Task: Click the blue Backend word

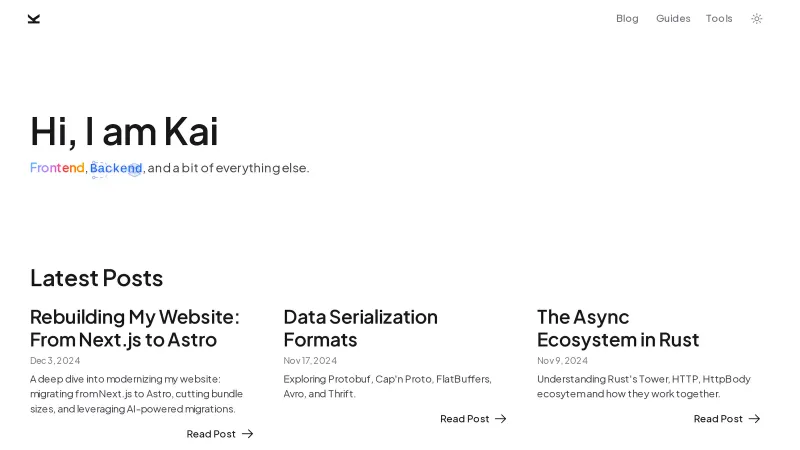Action: point(116,168)
